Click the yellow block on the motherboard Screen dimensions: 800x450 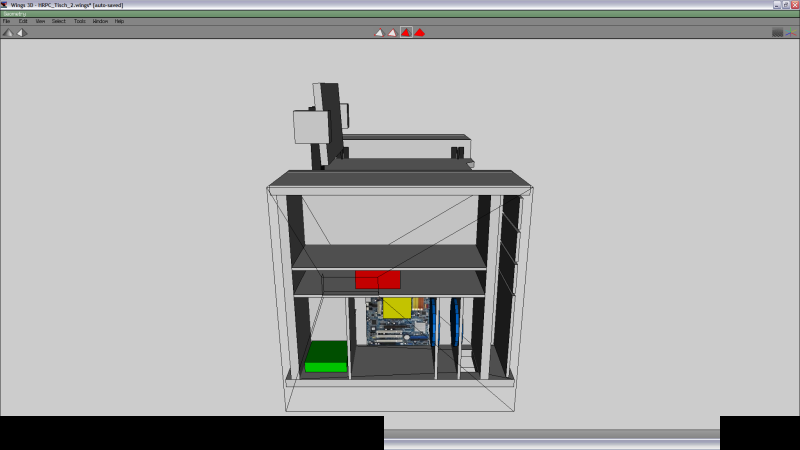[x=397, y=308]
